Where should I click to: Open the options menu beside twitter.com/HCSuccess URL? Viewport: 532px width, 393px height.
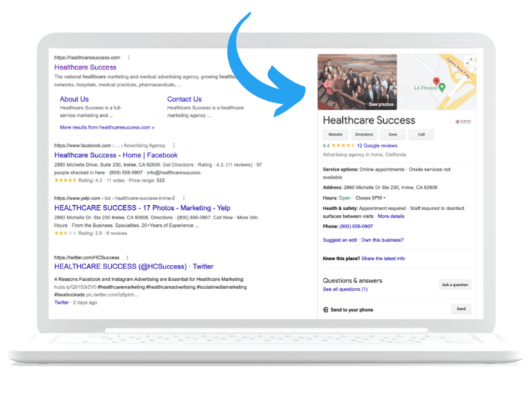127,257
